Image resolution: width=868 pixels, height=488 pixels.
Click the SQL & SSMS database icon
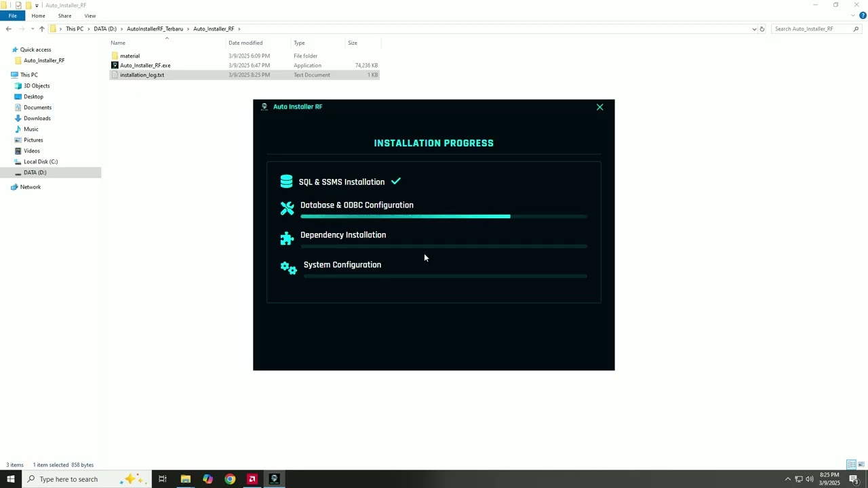[286, 182]
